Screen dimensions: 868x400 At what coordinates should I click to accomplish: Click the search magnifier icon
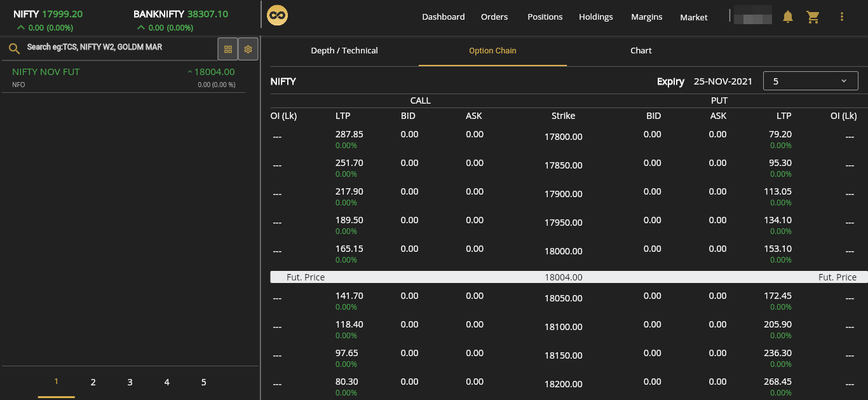tap(14, 48)
